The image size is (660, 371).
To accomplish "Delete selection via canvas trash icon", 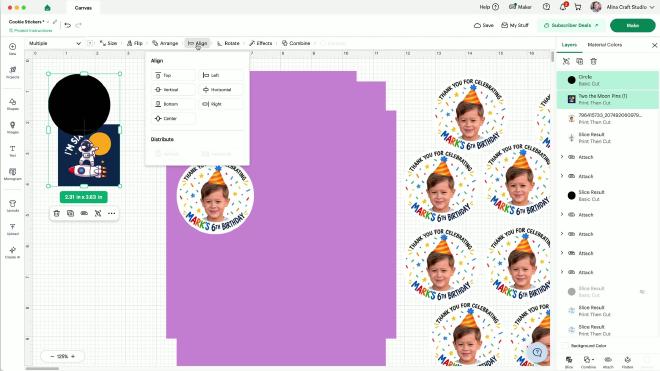I will pyautogui.click(x=57, y=214).
